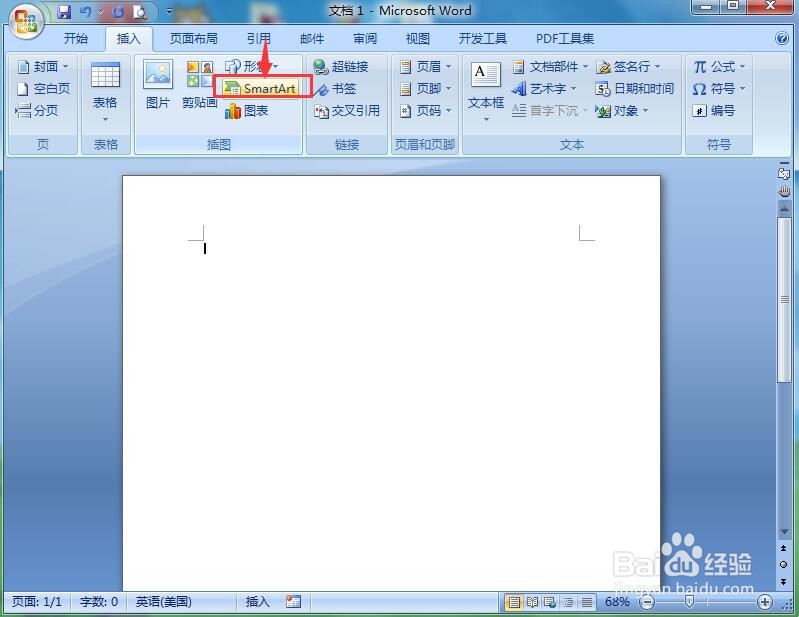Insert a chart with 图表
Viewport: 799px width, 617px height.
coord(247,111)
